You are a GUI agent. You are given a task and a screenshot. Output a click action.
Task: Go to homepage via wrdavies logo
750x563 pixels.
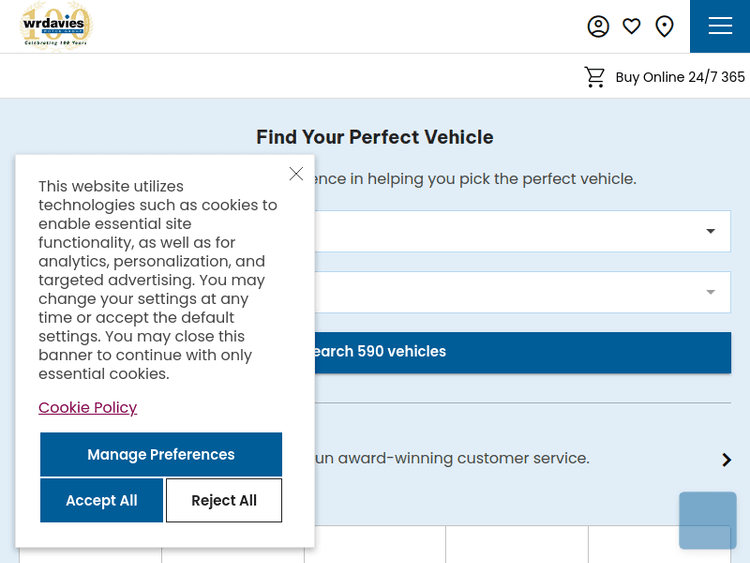click(55, 26)
